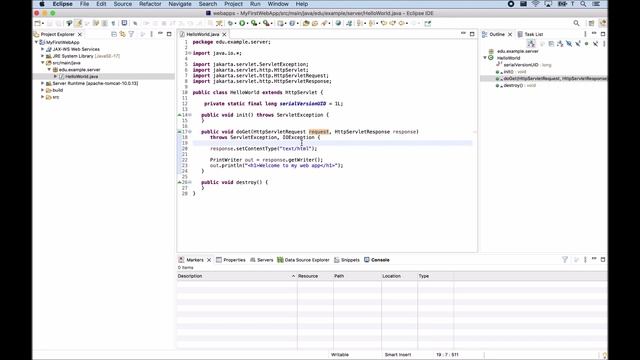Image resolution: width=640 pixels, height=360 pixels.
Task: Collapse edu.example.server package in Project Explorer
Action: coord(49,69)
